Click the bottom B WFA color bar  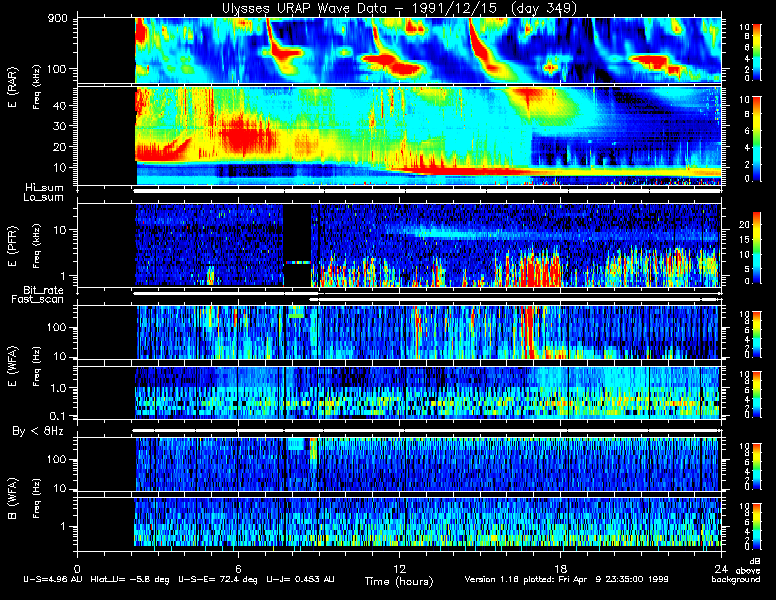point(756,527)
